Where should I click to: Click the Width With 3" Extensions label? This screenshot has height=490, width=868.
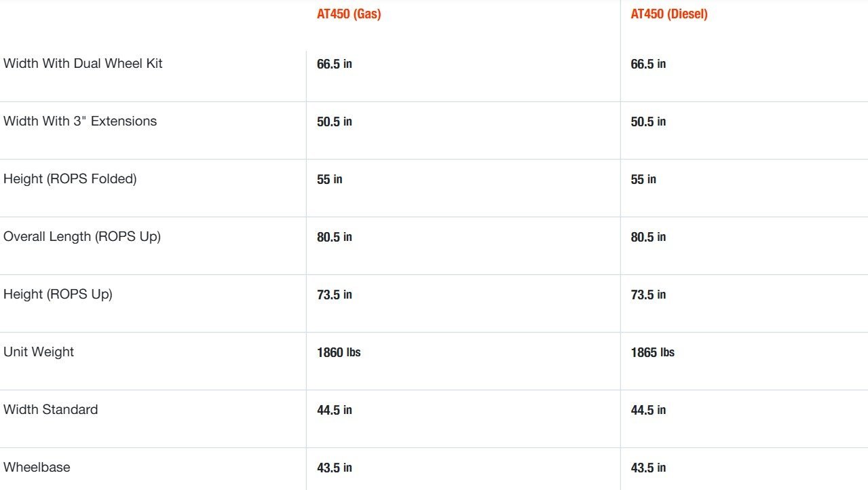point(80,121)
